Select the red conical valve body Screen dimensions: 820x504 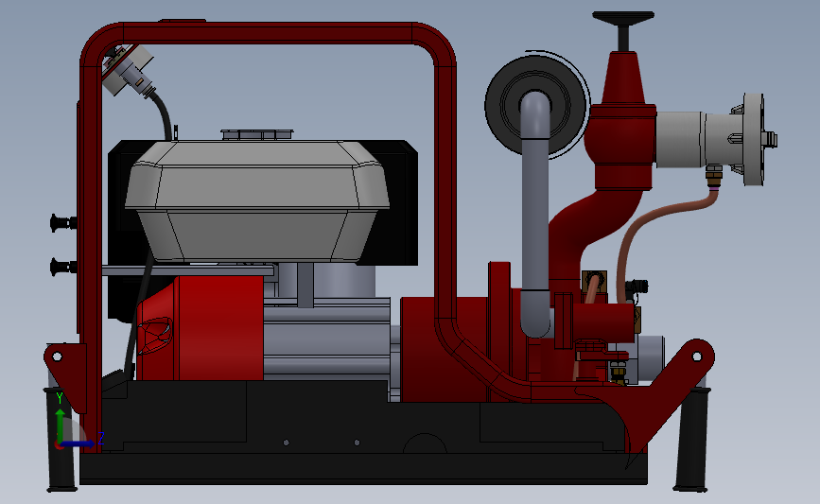tap(623, 78)
